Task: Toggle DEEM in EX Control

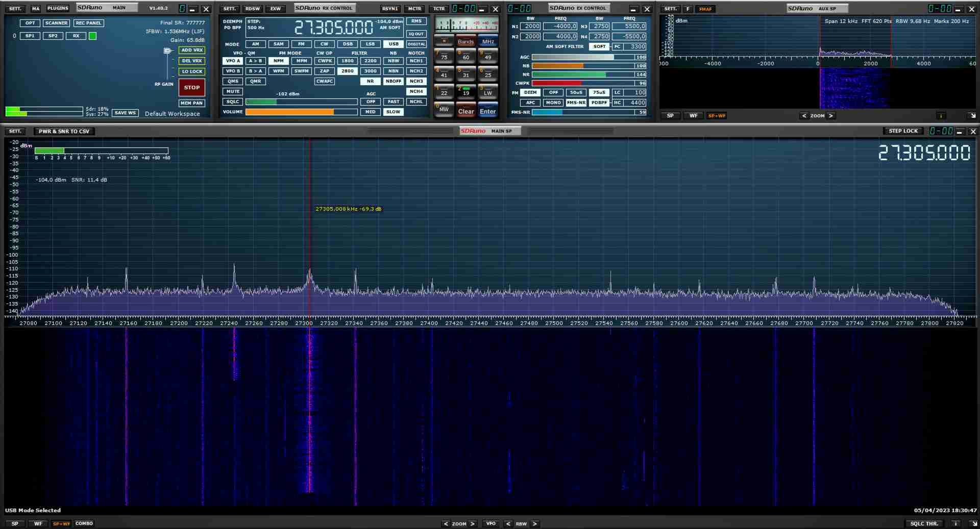Action: 530,92
